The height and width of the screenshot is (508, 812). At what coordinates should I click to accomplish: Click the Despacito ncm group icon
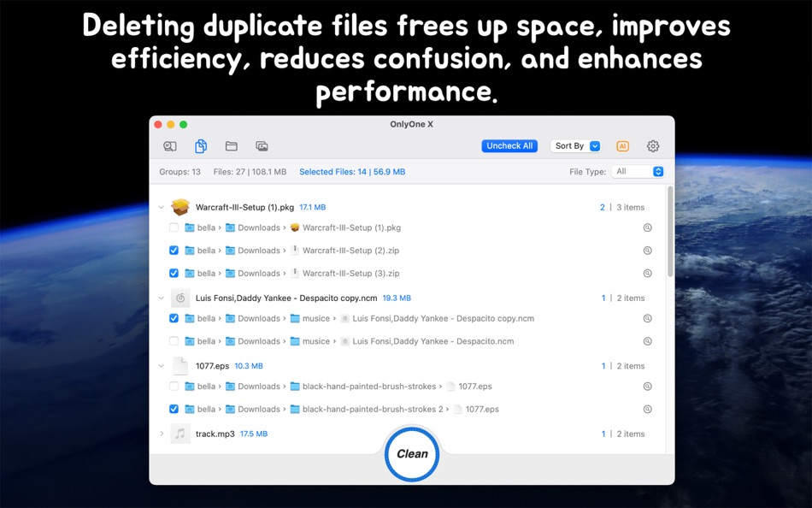coord(180,298)
